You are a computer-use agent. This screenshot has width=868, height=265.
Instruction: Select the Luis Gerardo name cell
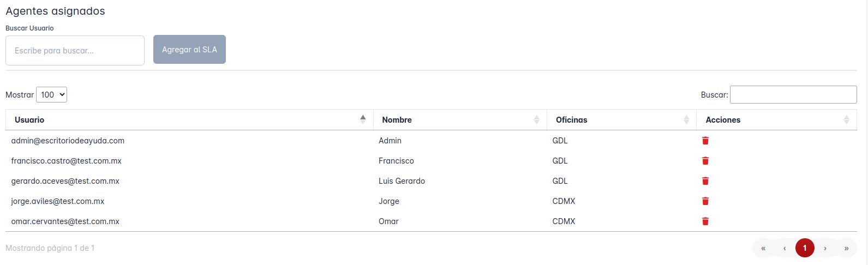(402, 181)
